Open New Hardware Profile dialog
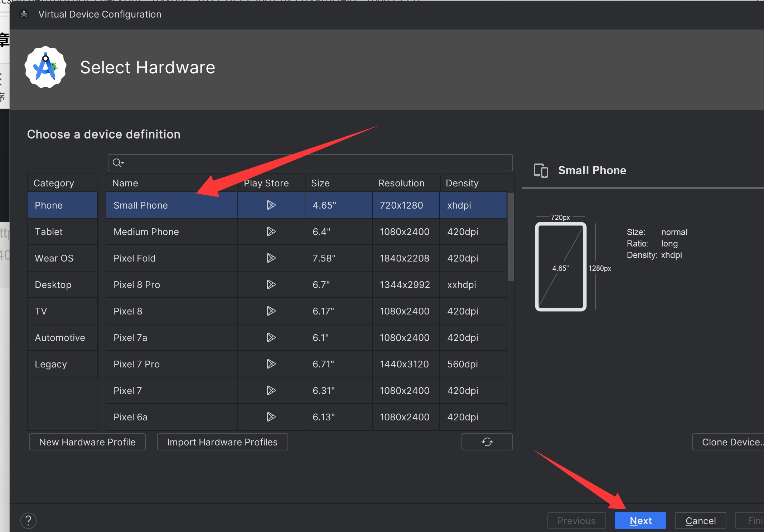This screenshot has height=532, width=764. click(x=87, y=442)
